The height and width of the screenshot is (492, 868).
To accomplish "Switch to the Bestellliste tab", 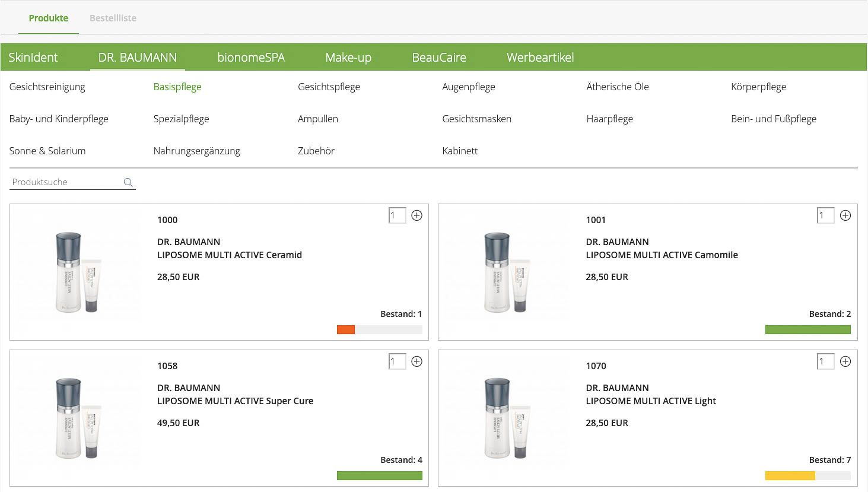I will (x=113, y=18).
